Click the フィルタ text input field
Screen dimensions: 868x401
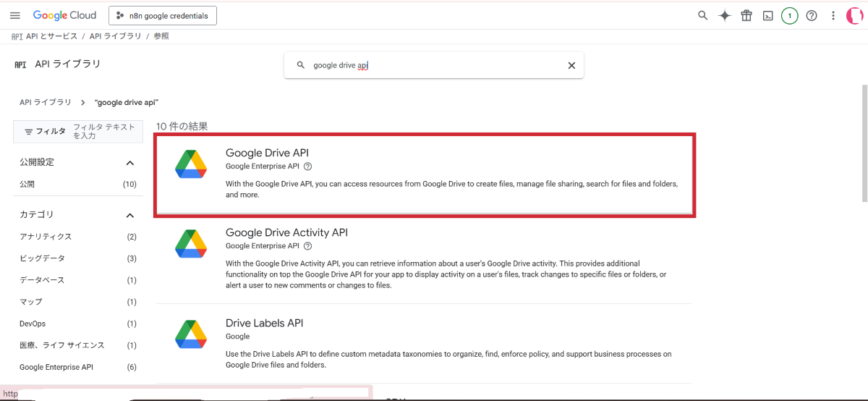(x=105, y=131)
